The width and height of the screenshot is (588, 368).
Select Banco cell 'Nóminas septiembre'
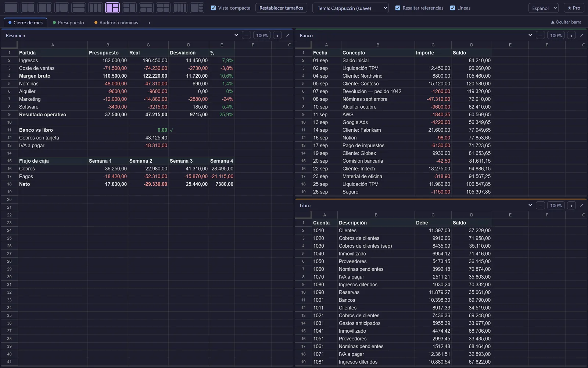pos(378,99)
